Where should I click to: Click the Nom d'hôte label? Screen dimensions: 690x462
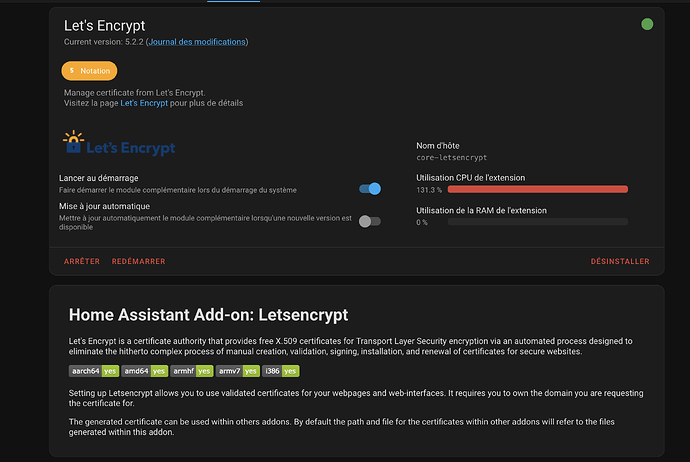438,146
